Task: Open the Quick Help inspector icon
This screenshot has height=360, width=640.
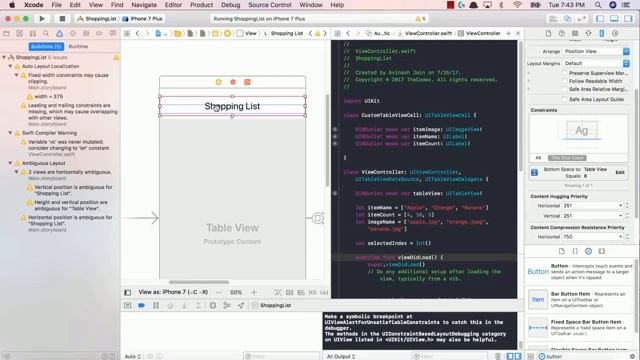Action: 562,33
